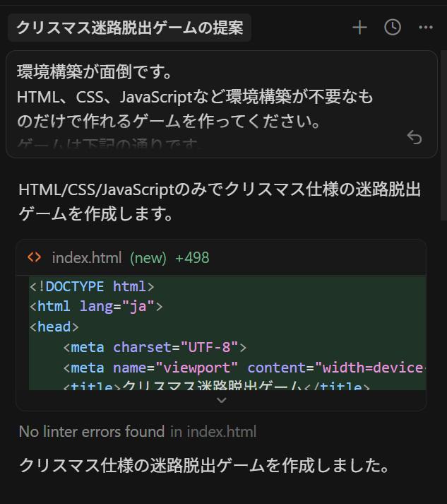Open chat history with the clock icon
The image size is (447, 504).
coord(393,28)
